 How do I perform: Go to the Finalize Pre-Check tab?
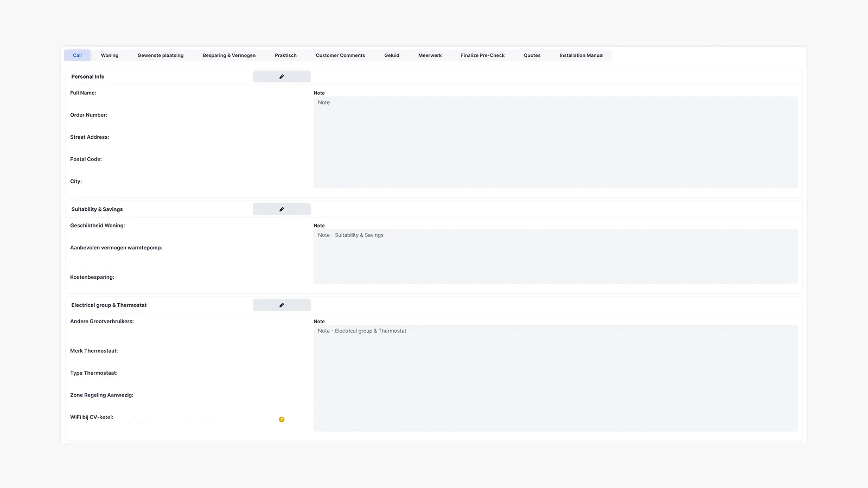click(x=483, y=55)
